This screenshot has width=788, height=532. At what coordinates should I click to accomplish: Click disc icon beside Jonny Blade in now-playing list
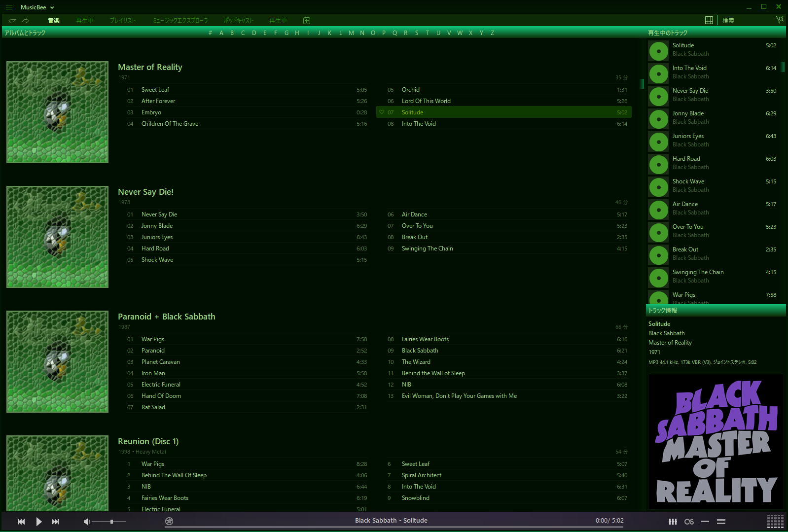tap(659, 119)
